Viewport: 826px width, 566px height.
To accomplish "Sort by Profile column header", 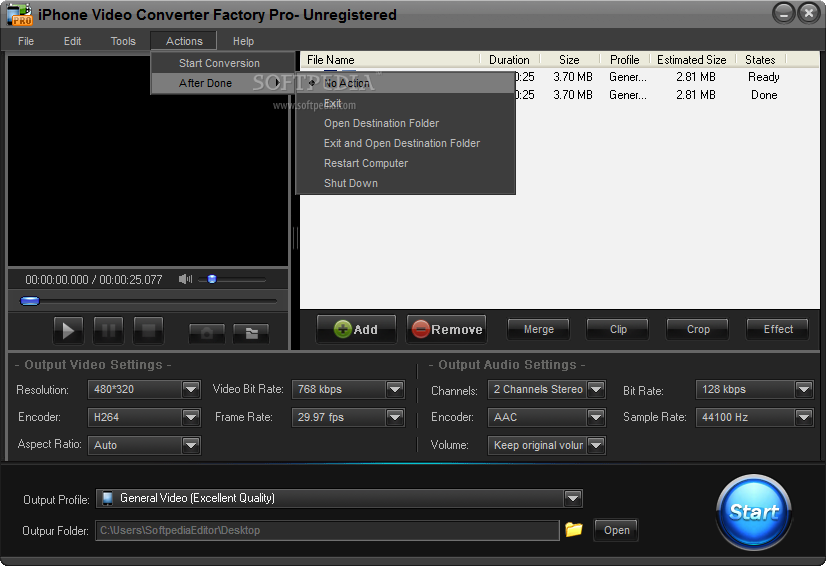I will (625, 60).
